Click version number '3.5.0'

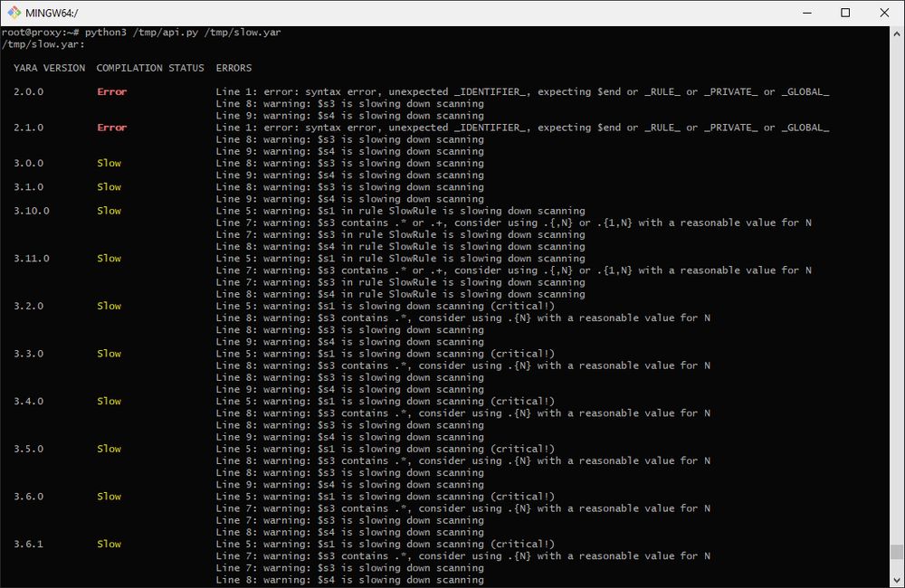click(28, 449)
